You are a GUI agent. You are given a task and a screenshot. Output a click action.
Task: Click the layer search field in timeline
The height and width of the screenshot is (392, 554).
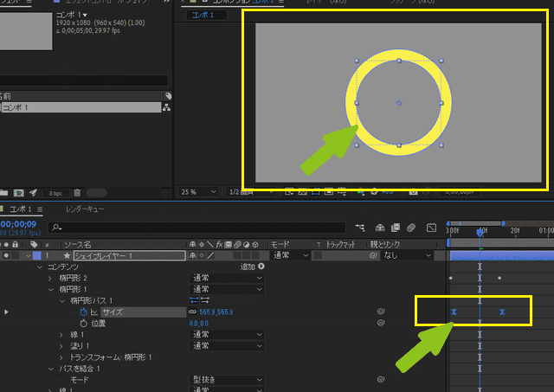coord(196,228)
